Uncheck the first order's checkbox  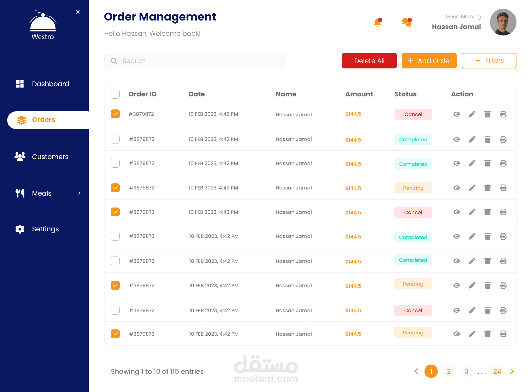pos(115,114)
